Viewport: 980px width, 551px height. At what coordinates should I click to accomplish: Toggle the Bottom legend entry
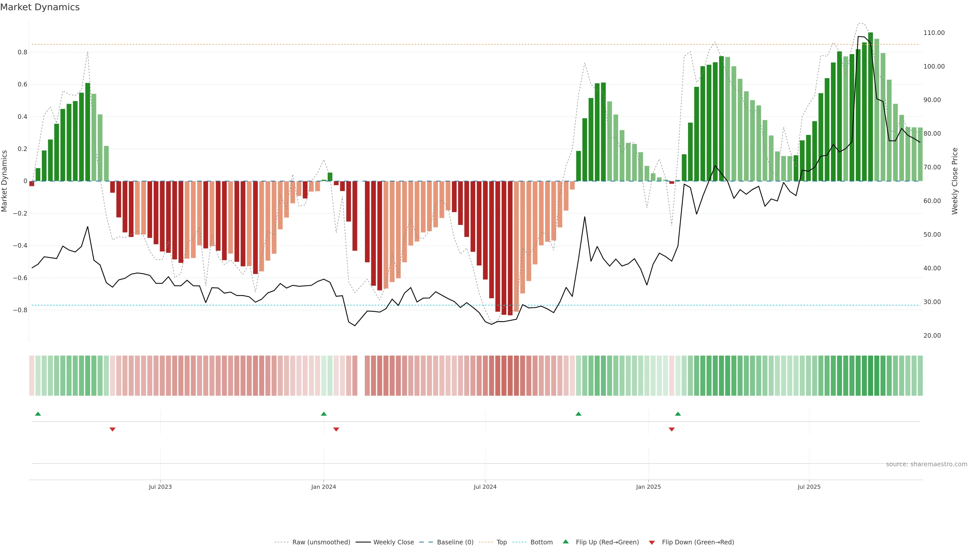pos(541,542)
